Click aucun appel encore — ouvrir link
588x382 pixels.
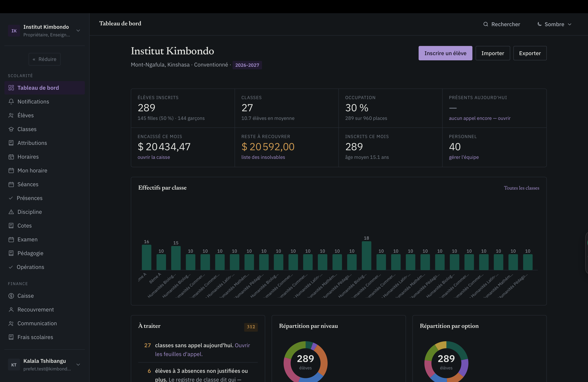(480, 118)
